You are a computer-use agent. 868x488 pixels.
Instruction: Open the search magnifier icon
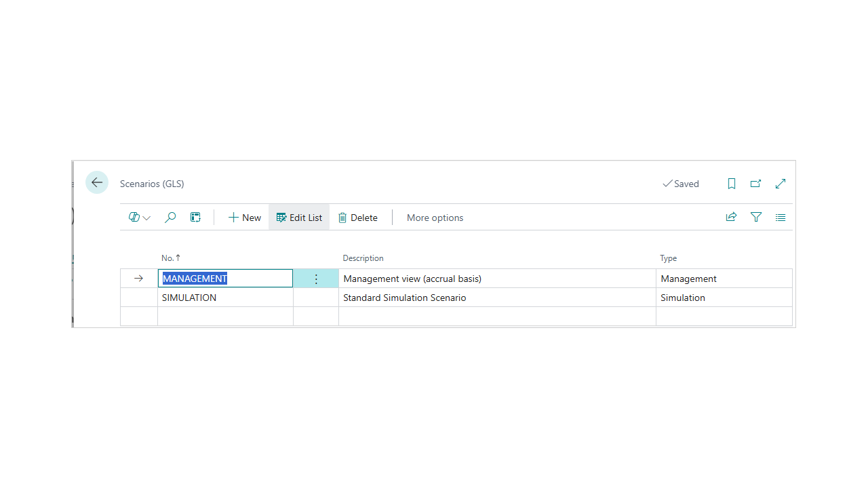170,218
